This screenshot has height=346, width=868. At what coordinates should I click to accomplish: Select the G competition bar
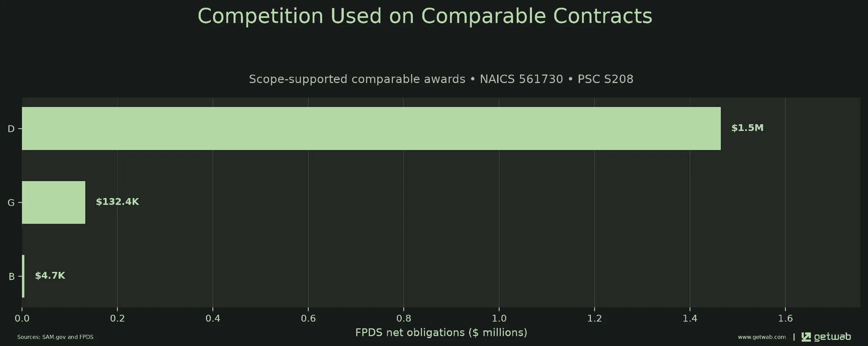coord(53,202)
